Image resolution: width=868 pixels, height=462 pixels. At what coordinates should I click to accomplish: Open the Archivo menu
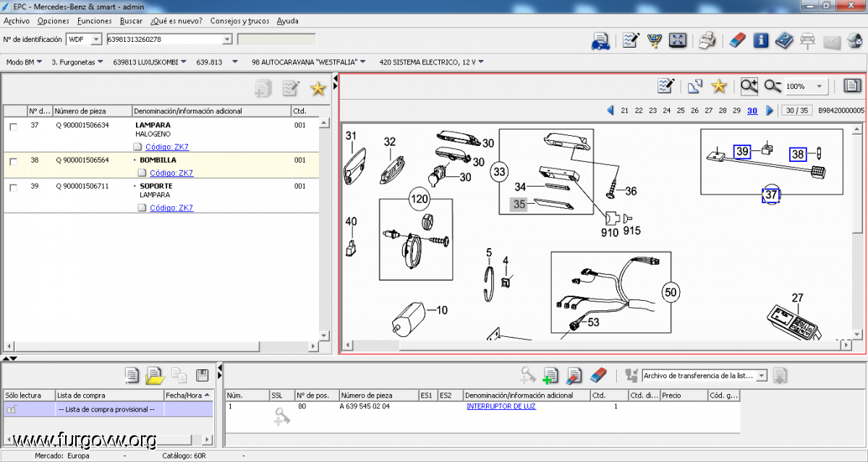(17, 21)
